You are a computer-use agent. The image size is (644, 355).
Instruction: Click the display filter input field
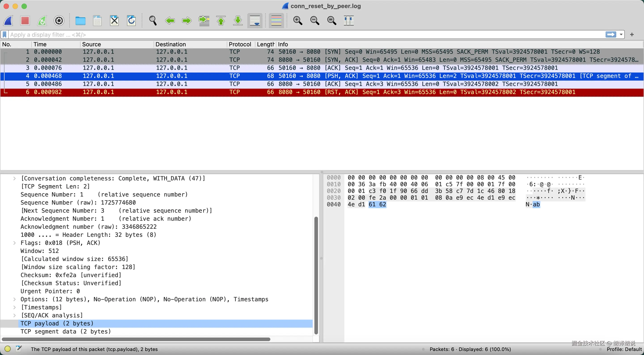[x=150, y=34]
